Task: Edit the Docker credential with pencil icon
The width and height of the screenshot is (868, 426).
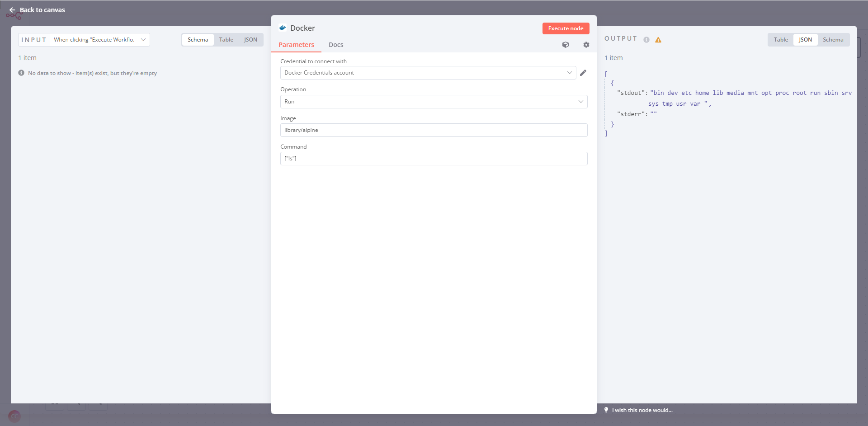Action: click(x=583, y=73)
